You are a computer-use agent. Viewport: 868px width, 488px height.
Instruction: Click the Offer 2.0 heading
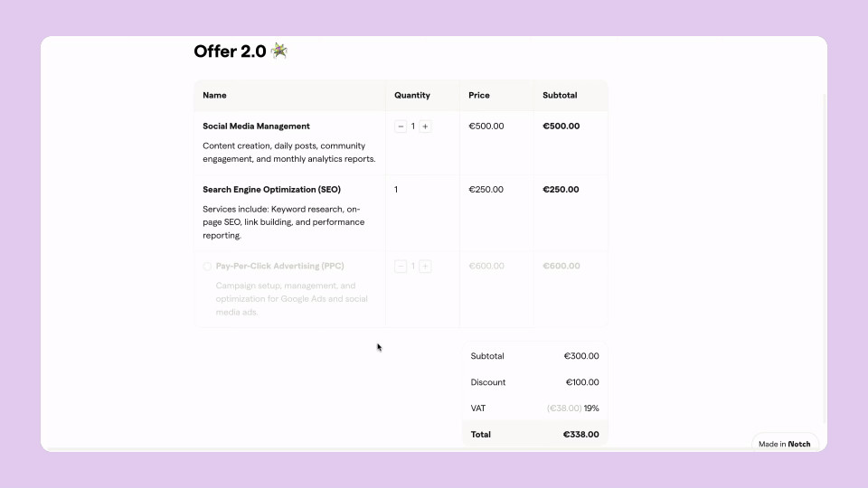click(x=230, y=52)
